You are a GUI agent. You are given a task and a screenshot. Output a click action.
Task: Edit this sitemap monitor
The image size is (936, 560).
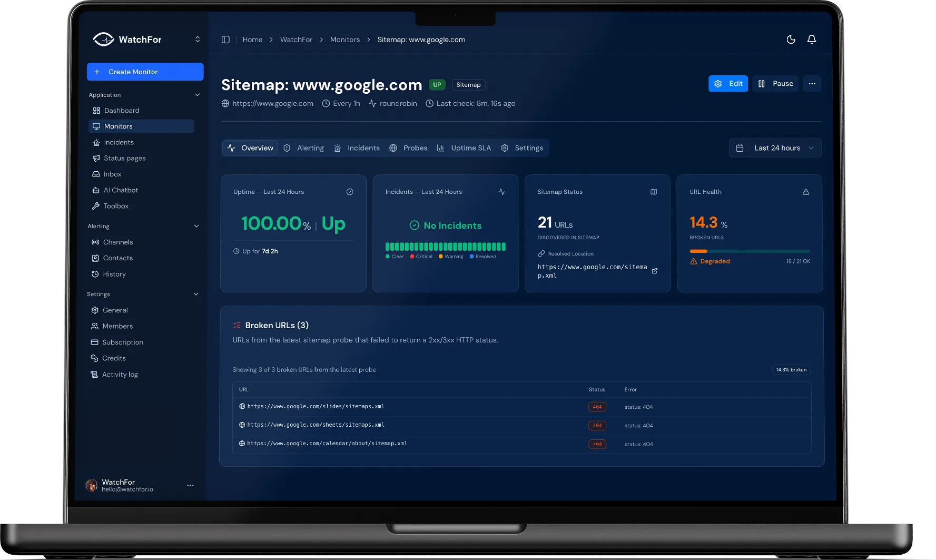pos(728,84)
